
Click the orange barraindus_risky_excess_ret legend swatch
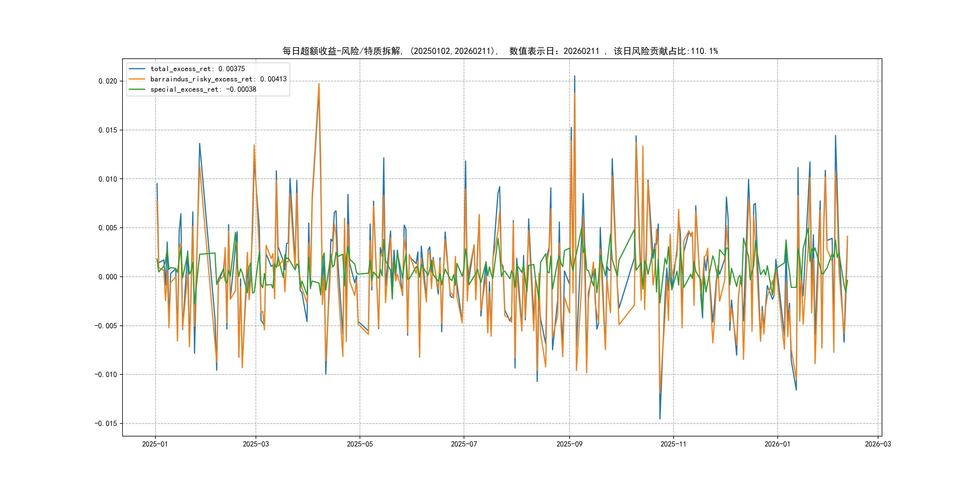(137, 79)
